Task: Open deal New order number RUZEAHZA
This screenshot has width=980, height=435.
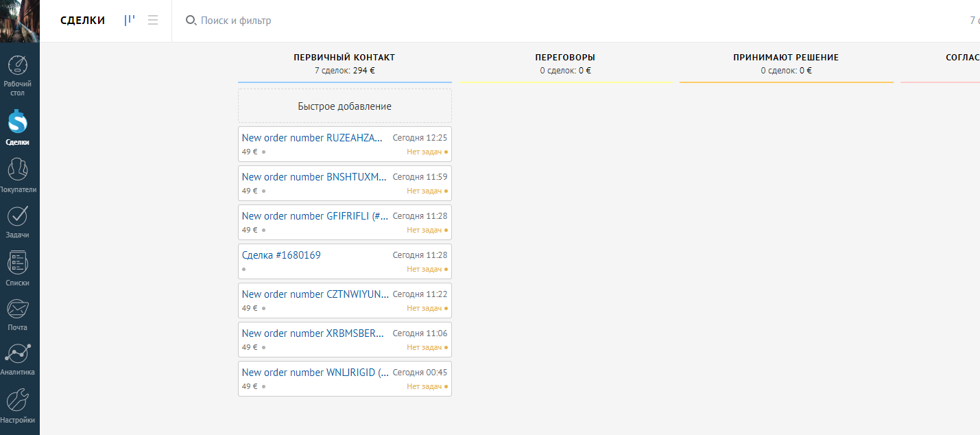Action: pyautogui.click(x=313, y=138)
